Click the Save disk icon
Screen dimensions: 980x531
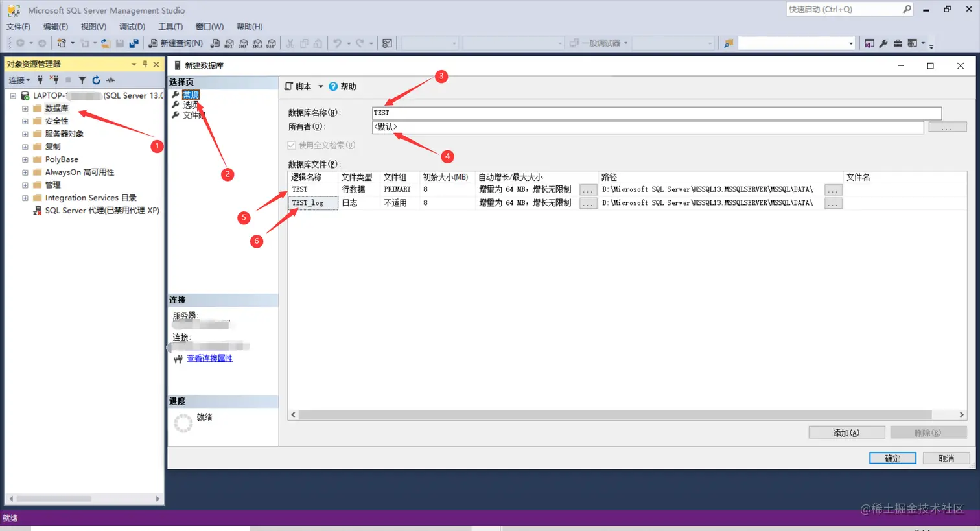[120, 43]
